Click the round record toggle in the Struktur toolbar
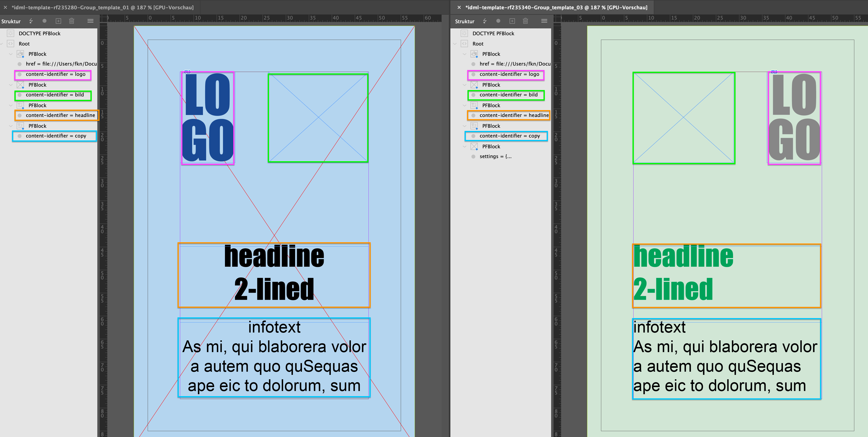This screenshot has width=868, height=437. [44, 21]
